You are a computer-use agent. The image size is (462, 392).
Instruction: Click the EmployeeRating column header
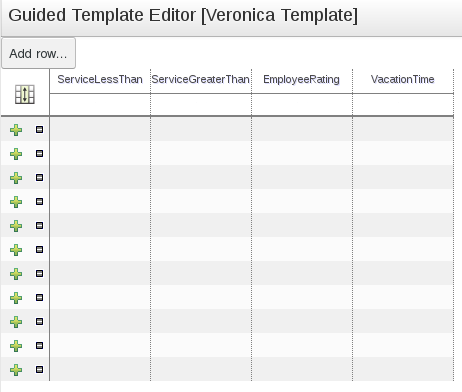302,79
